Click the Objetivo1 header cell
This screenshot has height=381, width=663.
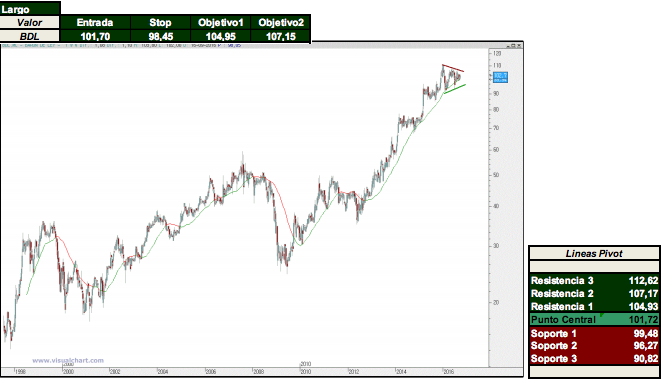tap(220, 22)
